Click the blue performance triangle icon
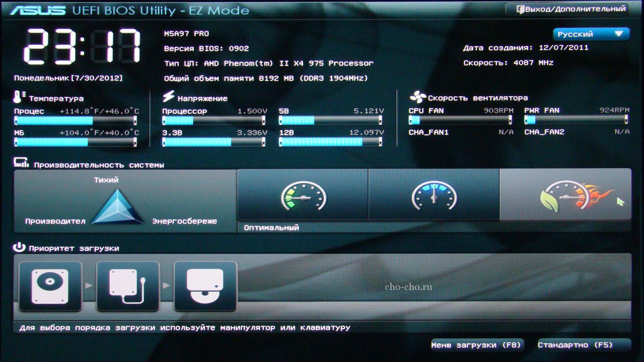Viewport: 644px width, 362px height. pos(117,207)
